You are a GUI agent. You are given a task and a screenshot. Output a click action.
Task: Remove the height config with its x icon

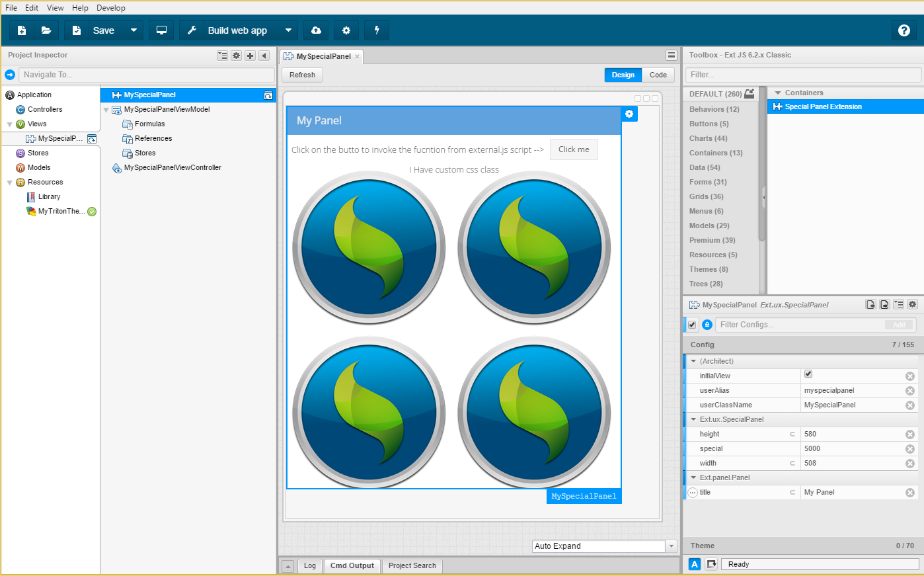[910, 434]
